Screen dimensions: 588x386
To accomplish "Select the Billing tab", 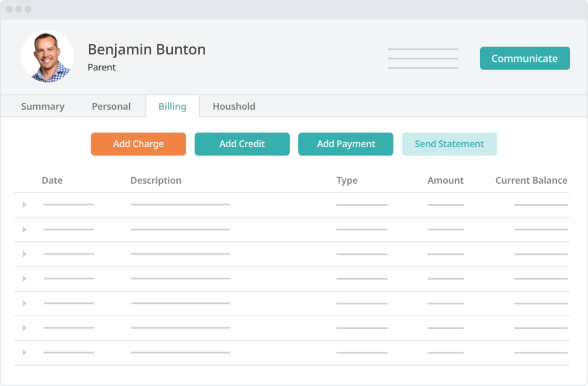I will (x=172, y=106).
